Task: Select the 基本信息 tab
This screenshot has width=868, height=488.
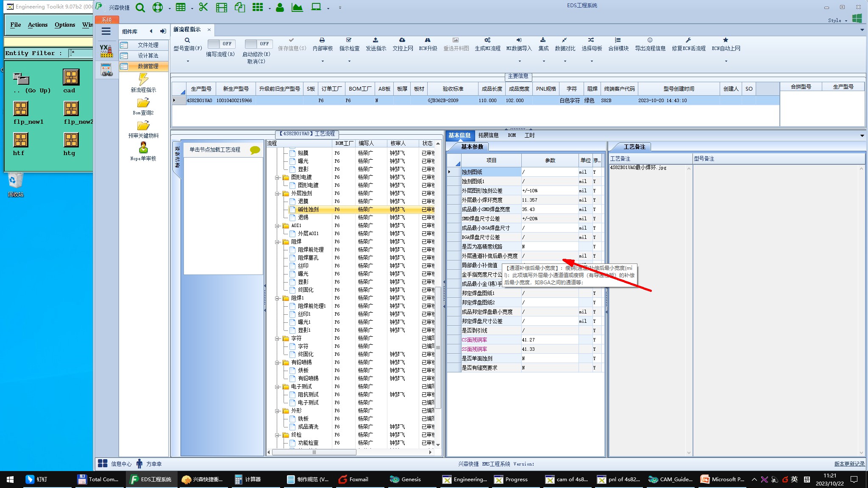Action: tap(459, 136)
